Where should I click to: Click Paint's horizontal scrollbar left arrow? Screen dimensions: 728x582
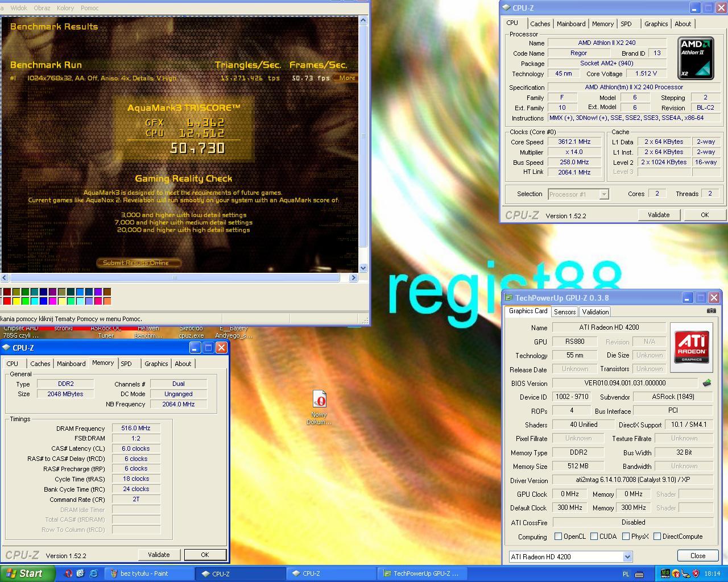tap(5, 277)
